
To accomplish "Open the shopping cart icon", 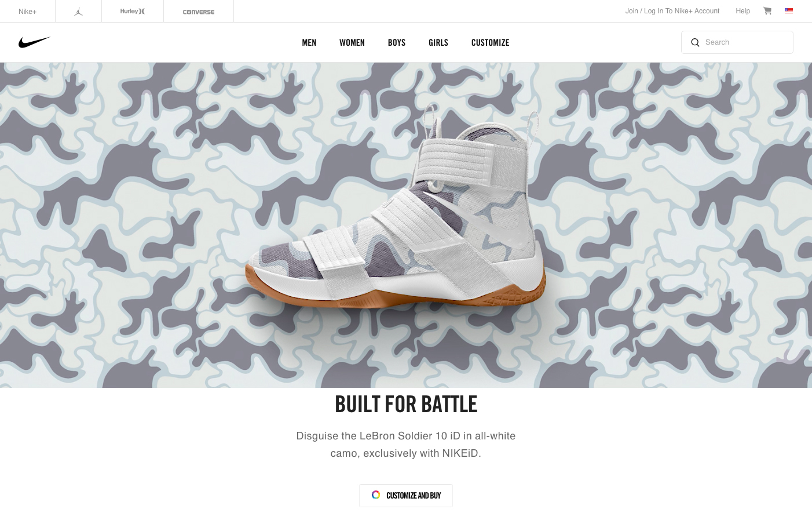I will [x=767, y=11].
